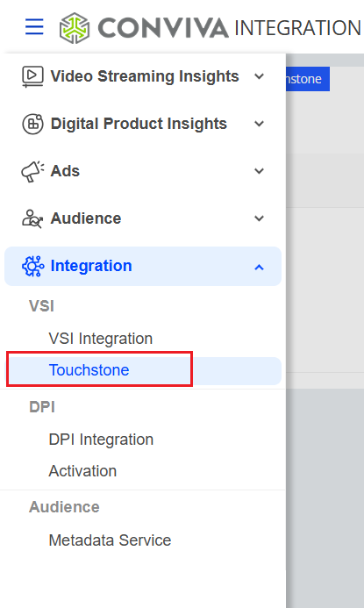364x608 pixels.
Task: Open DPI Integration menu item
Action: [x=101, y=440]
